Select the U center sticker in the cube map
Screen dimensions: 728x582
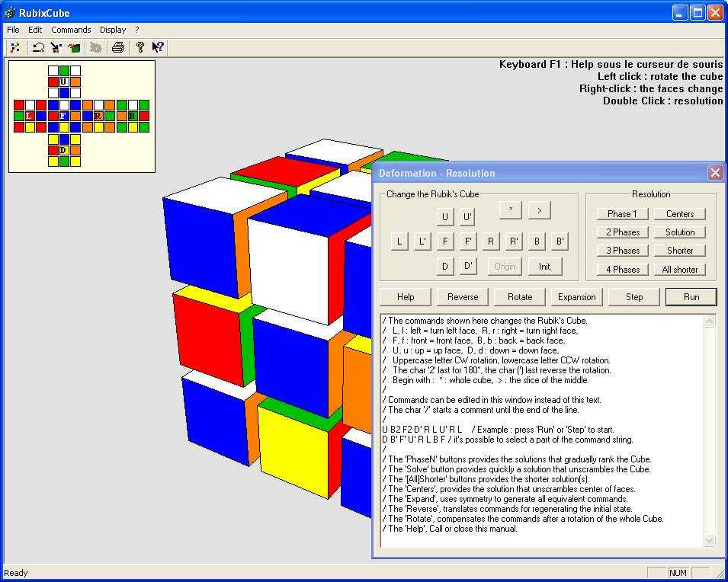(64, 82)
